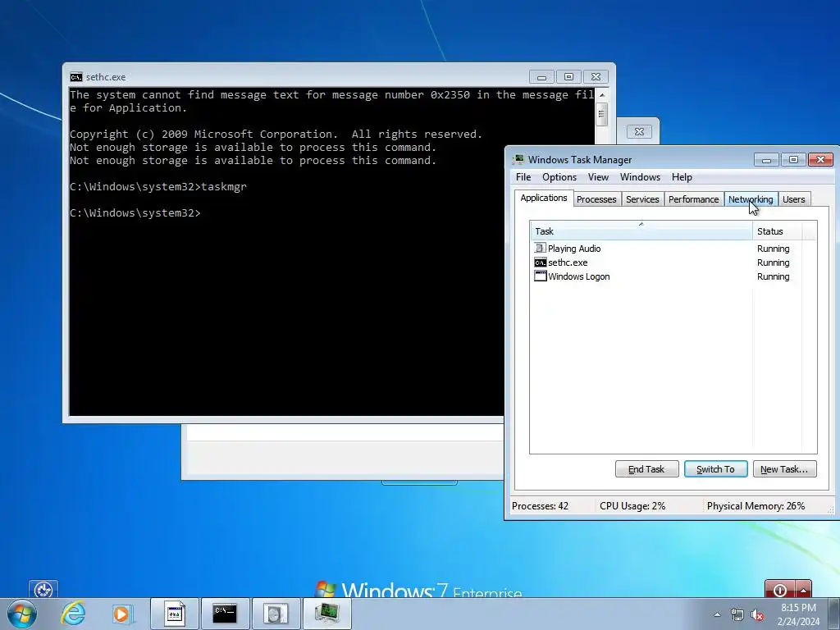The width and height of the screenshot is (840, 630).
Task: Maximize the sethc.exe window
Action: (569, 77)
